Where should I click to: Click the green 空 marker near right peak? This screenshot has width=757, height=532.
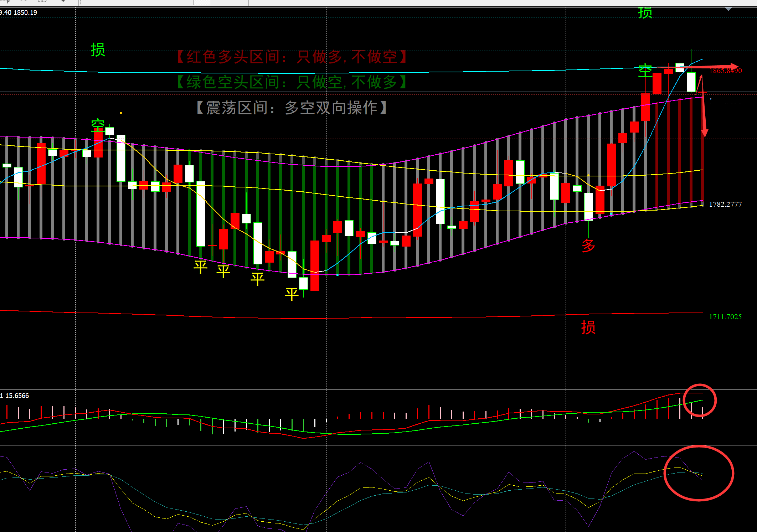click(x=645, y=71)
